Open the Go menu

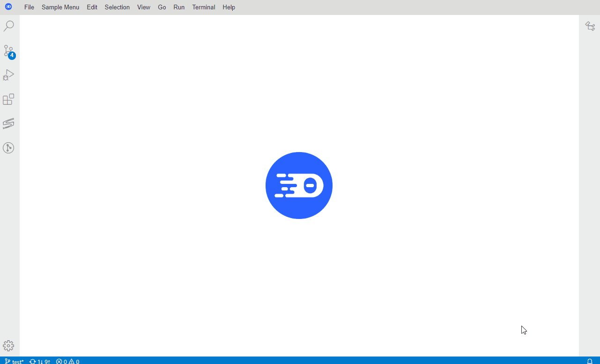(x=162, y=7)
